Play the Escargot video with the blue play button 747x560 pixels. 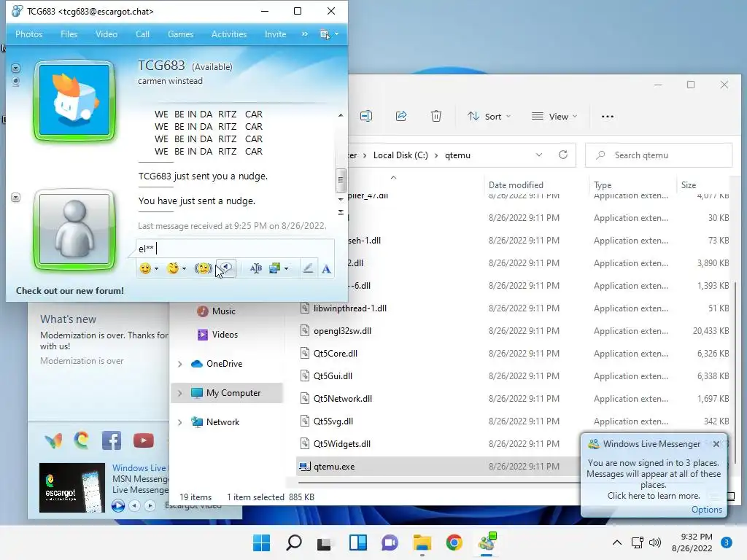click(x=118, y=505)
